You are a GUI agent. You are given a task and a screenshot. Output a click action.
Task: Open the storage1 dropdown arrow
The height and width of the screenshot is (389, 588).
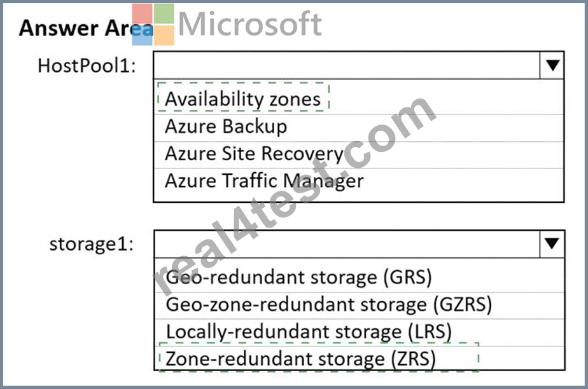[552, 243]
